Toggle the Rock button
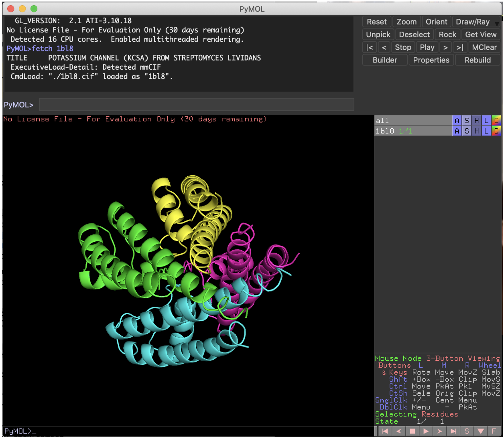The width and height of the screenshot is (504, 445). [447, 34]
